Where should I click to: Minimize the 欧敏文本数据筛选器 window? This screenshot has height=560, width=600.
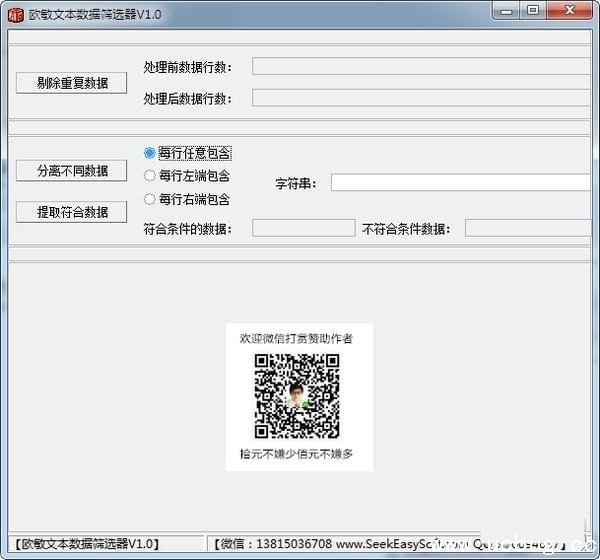[506, 11]
